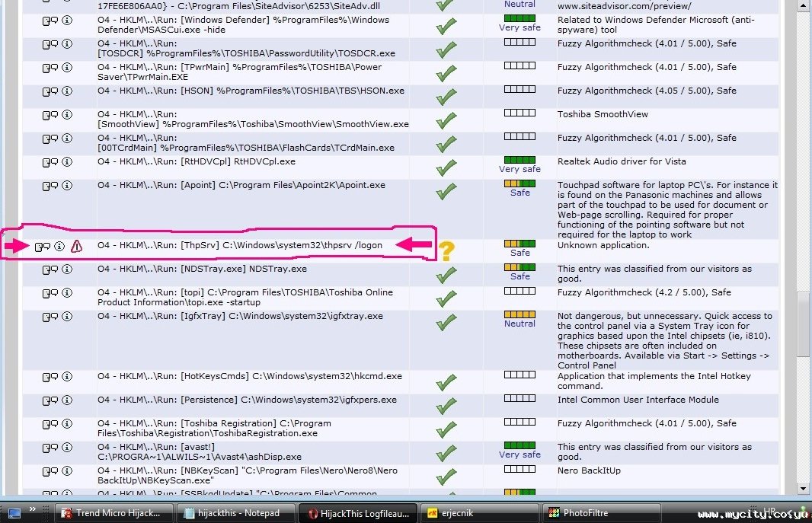Click the 'Very safe' rating on the RtHDVCpl row
Image resolution: width=812 pixels, height=523 pixels.
tap(519, 169)
